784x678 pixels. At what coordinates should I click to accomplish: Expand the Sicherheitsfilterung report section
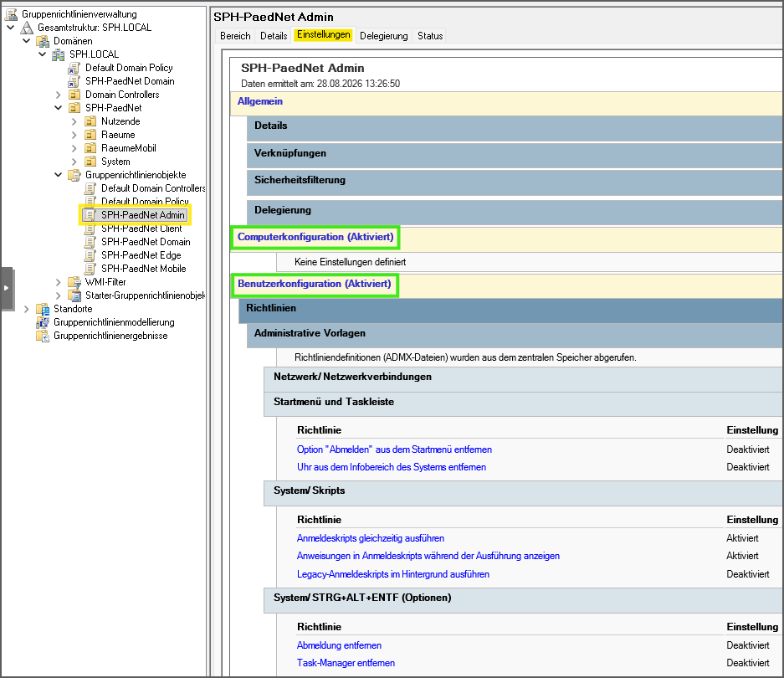pyautogui.click(x=515, y=182)
